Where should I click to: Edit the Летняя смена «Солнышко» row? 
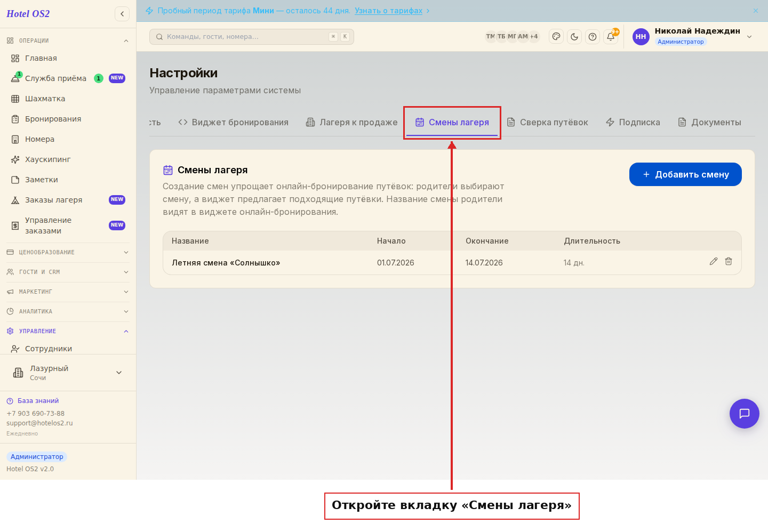[714, 261]
